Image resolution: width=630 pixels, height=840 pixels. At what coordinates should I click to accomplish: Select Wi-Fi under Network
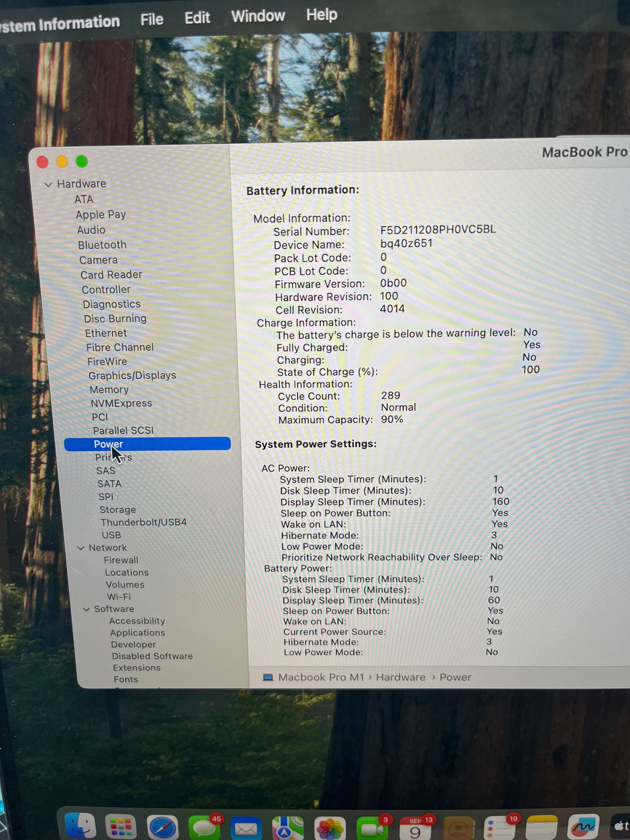(x=119, y=597)
